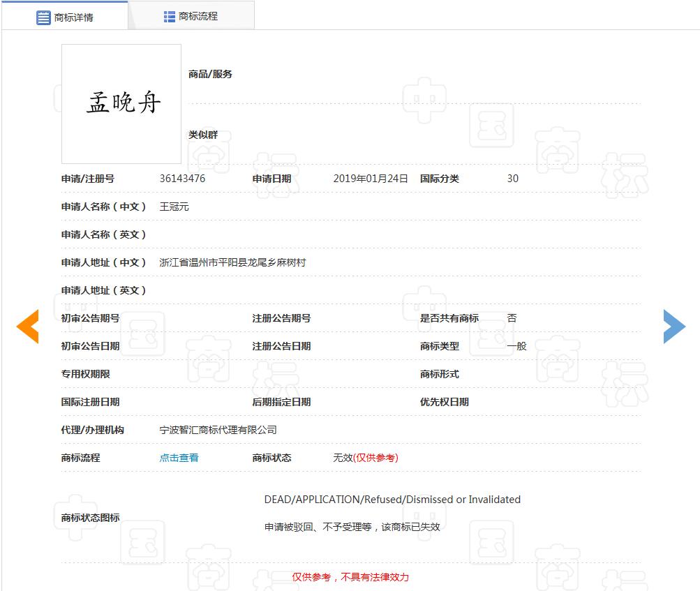Go to previous trademark with orange arrow
The image size is (700, 591).
pos(28,327)
